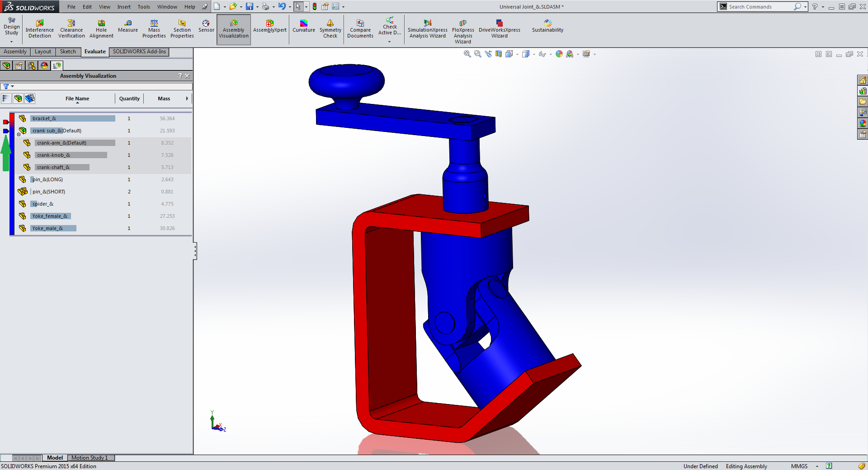Screen dimensions: 868x470
Task: Open the filter dropdown arrow
Action: click(12, 86)
